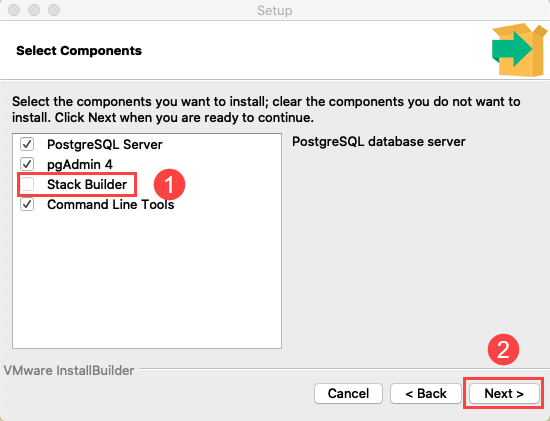Image resolution: width=550 pixels, height=421 pixels.
Task: Click the PostgreSQL database server description
Action: [x=379, y=142]
